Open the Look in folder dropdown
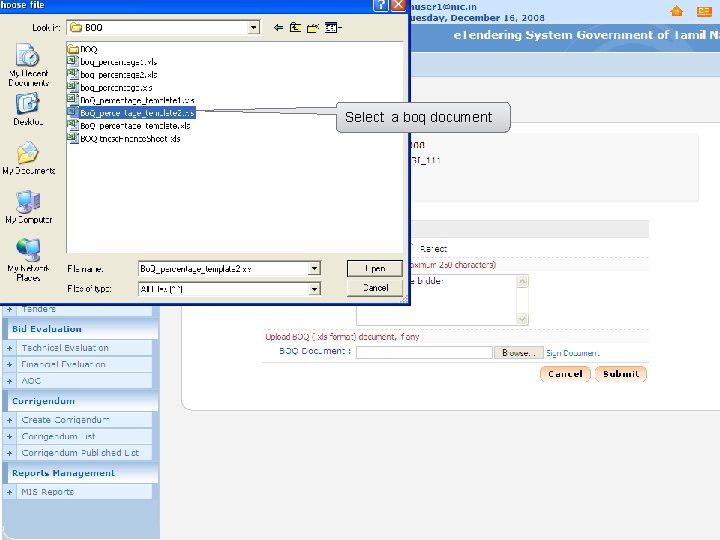The width and height of the screenshot is (720, 540). [x=253, y=28]
